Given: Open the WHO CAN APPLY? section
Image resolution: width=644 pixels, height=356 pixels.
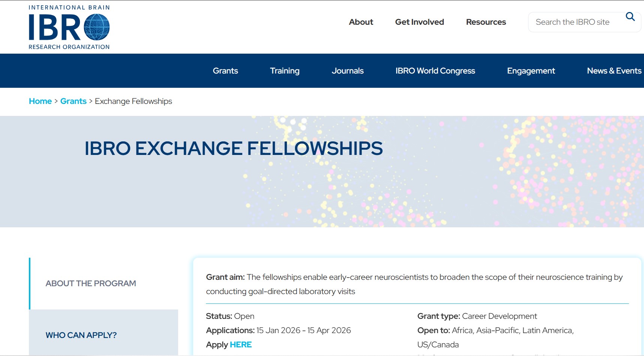Looking at the screenshot, I should 81,335.
